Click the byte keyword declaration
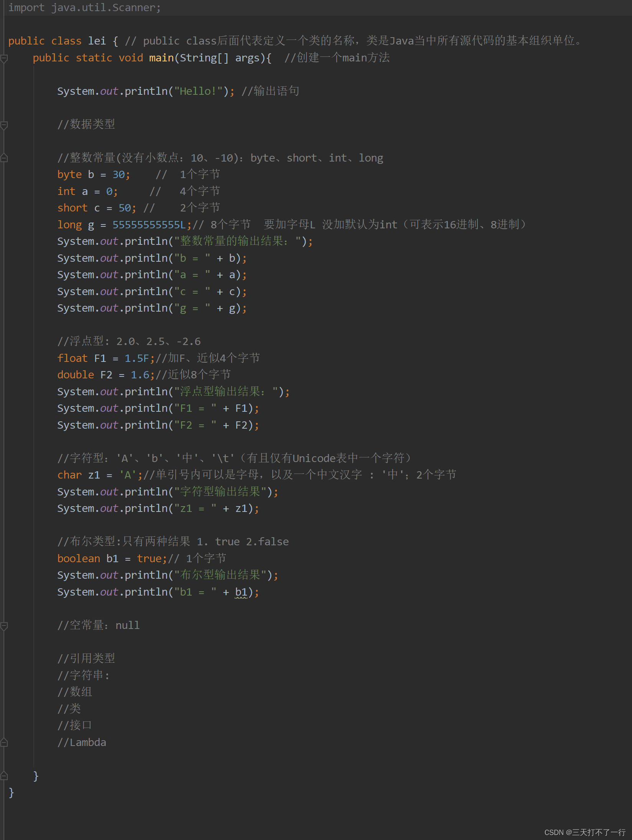 69,174
